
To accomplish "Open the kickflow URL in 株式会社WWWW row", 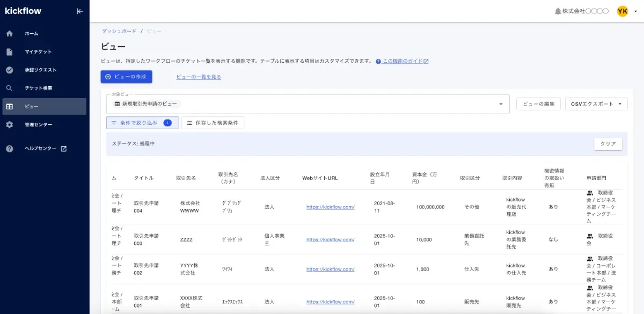I will 331,207.
